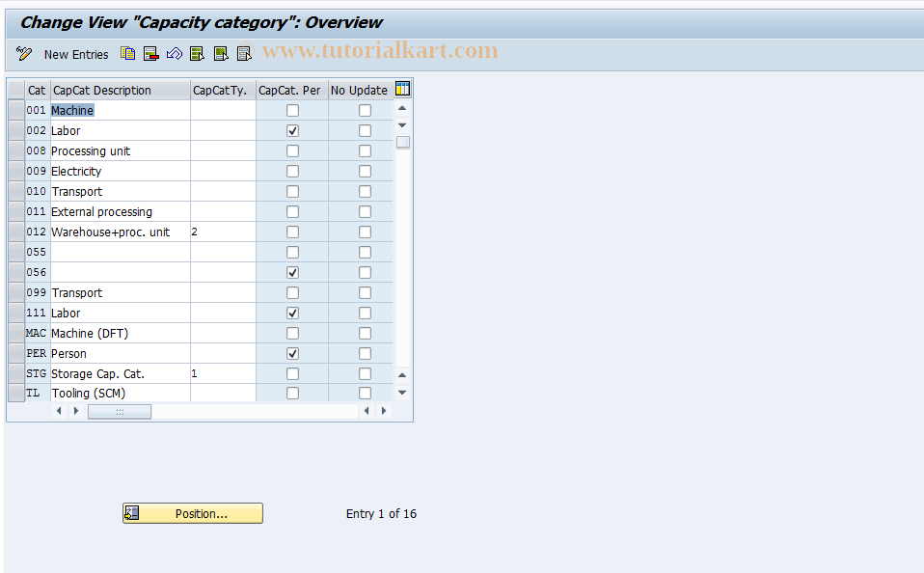Toggle Display/Change mode pencil icon
The width and height of the screenshot is (924, 573).
click(x=24, y=54)
